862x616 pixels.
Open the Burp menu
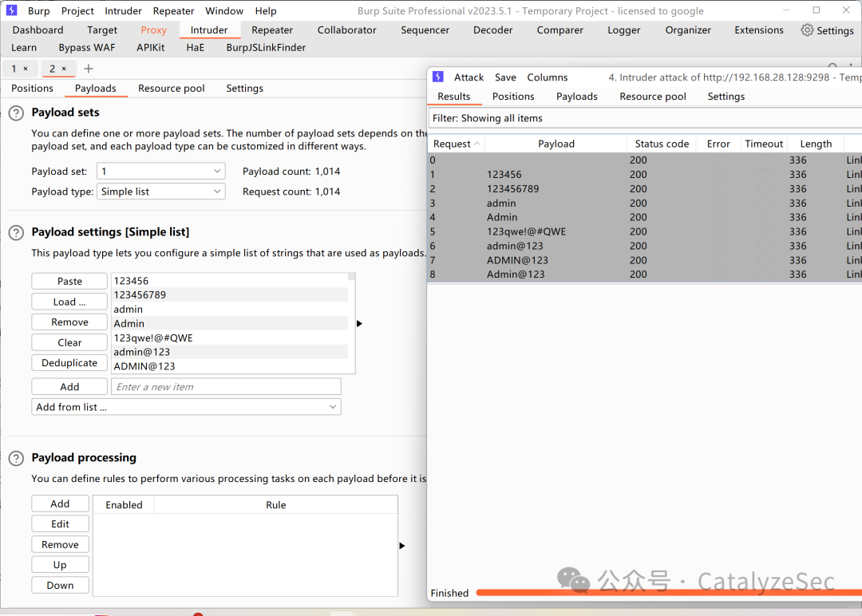tap(38, 11)
